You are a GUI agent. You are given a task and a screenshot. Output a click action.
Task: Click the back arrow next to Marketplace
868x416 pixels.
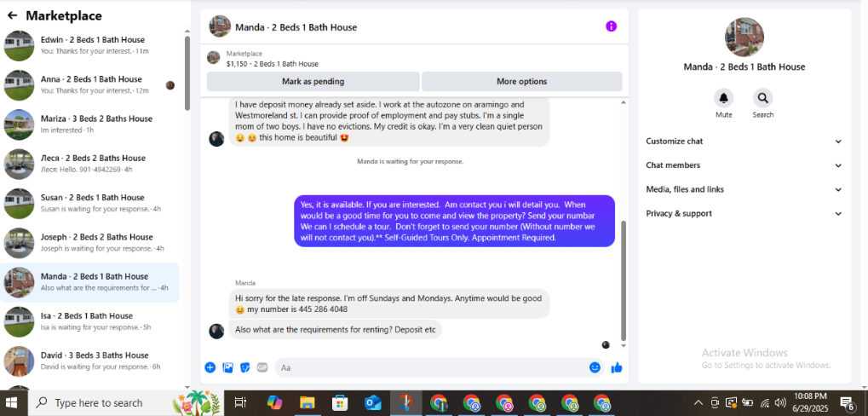coord(12,15)
